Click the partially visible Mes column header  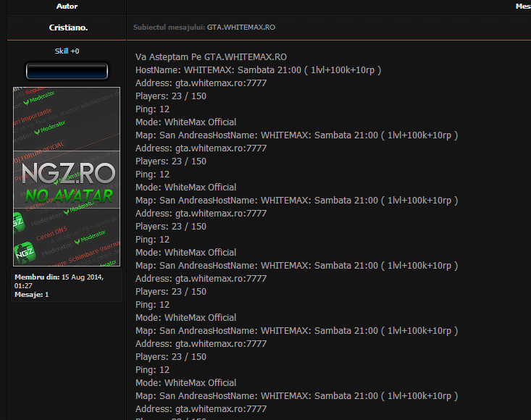pos(522,6)
